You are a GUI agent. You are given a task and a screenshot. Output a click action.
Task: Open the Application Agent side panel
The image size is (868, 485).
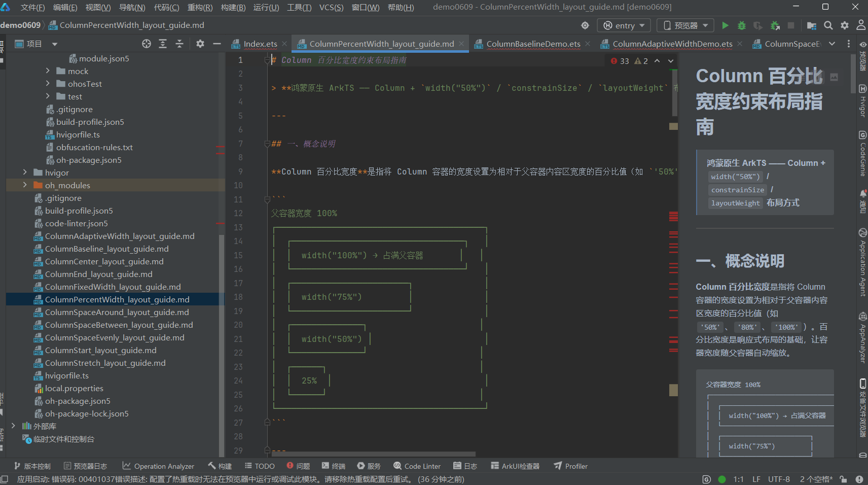click(862, 262)
